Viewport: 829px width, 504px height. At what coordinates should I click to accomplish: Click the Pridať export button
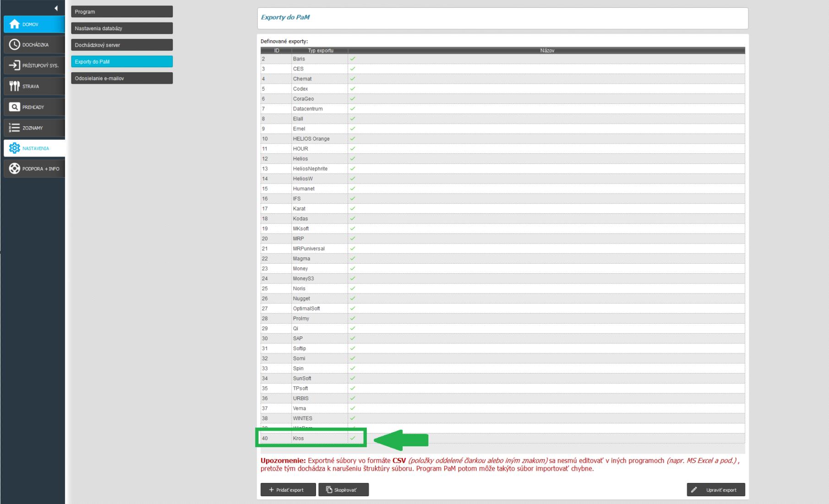(x=288, y=490)
